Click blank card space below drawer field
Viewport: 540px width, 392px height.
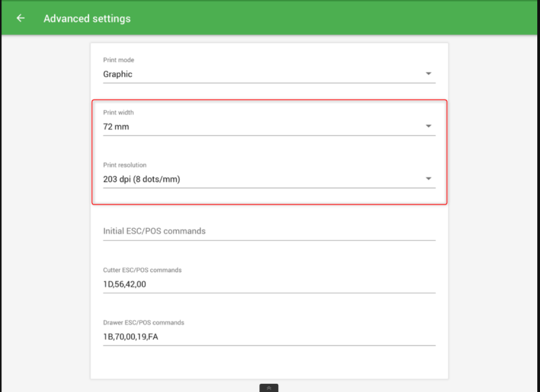click(x=269, y=363)
